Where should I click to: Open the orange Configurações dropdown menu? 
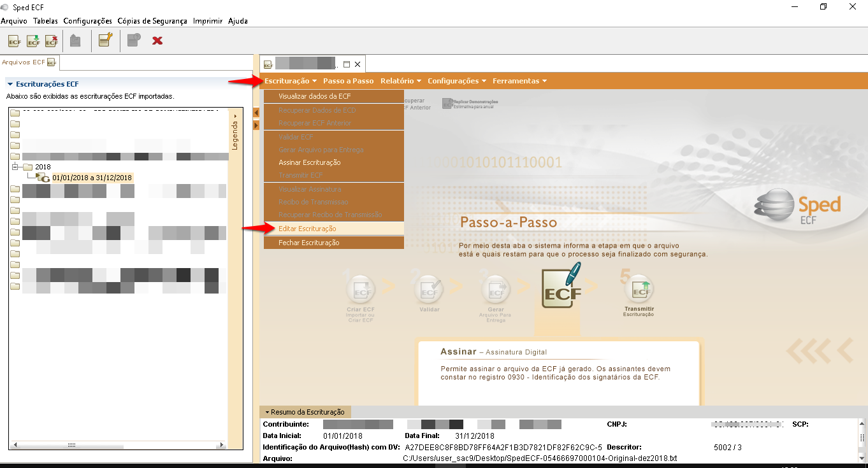click(x=457, y=81)
